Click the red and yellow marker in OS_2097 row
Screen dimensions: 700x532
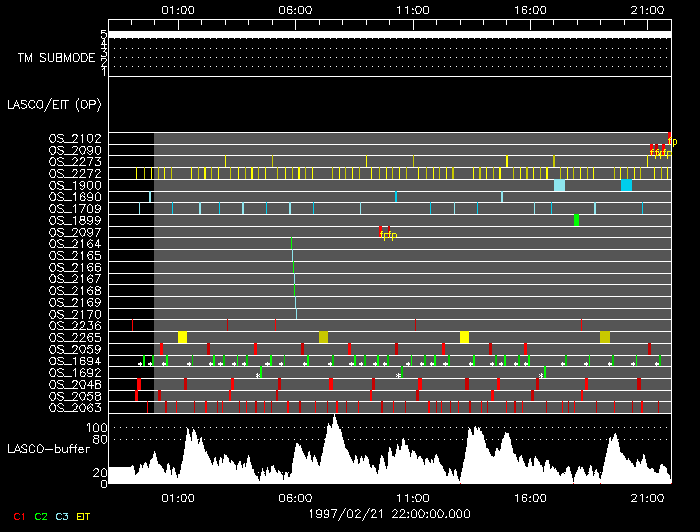(386, 233)
